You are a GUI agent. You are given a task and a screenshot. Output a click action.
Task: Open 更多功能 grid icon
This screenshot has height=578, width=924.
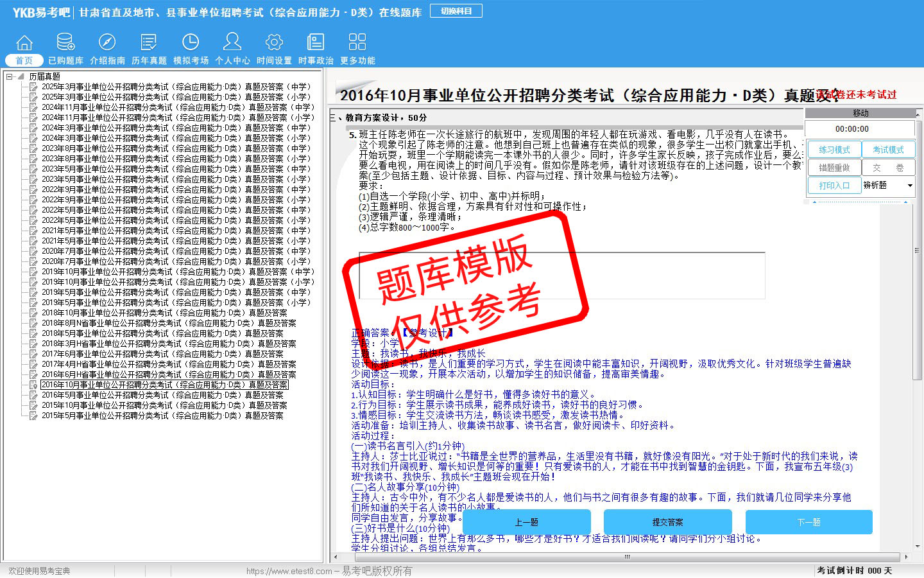(357, 44)
